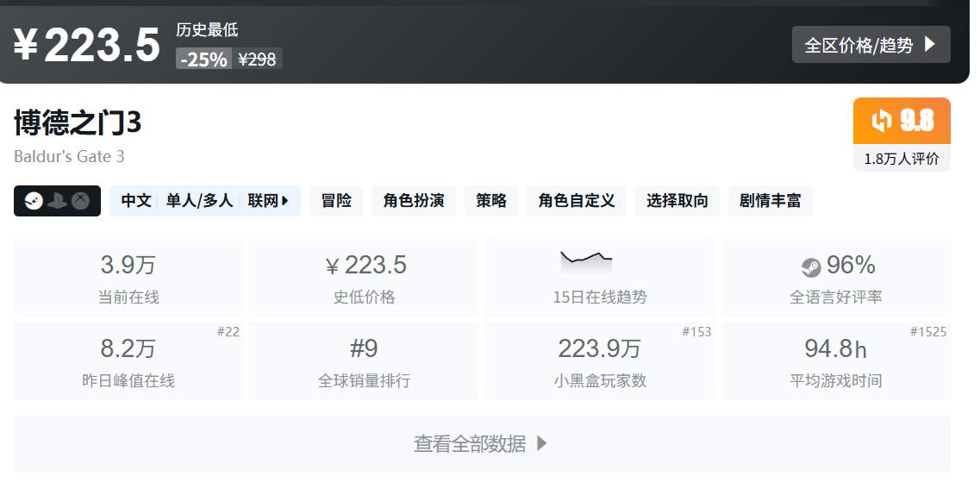
Task: Expand 查看全部数据 to view all data
Action: pos(482,443)
